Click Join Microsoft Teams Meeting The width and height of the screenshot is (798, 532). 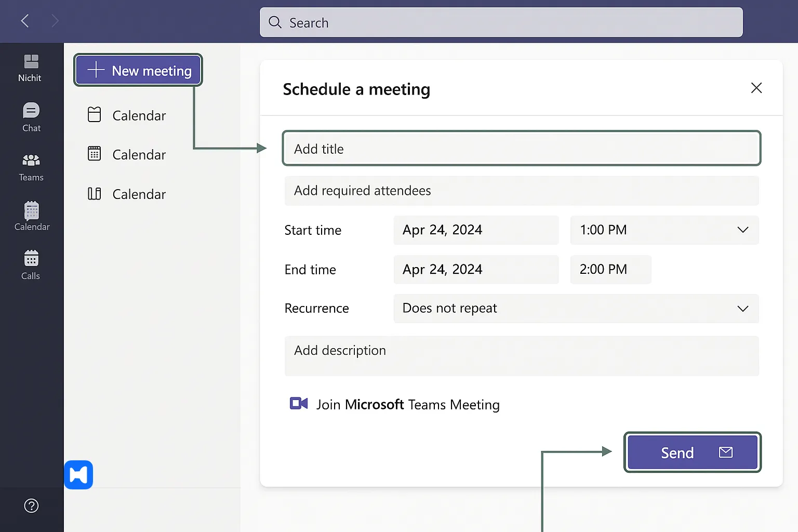[x=407, y=404]
